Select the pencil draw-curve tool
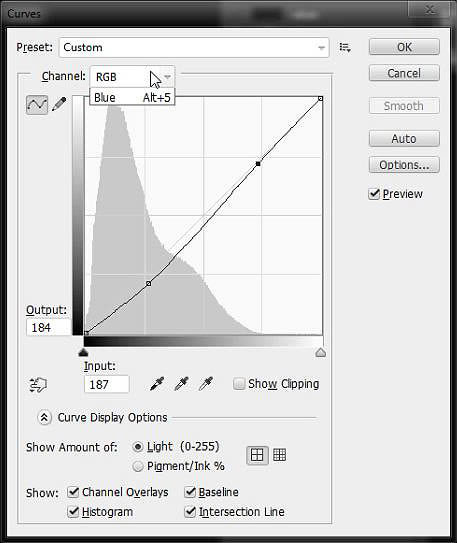457x543 pixels. pyautogui.click(x=59, y=104)
